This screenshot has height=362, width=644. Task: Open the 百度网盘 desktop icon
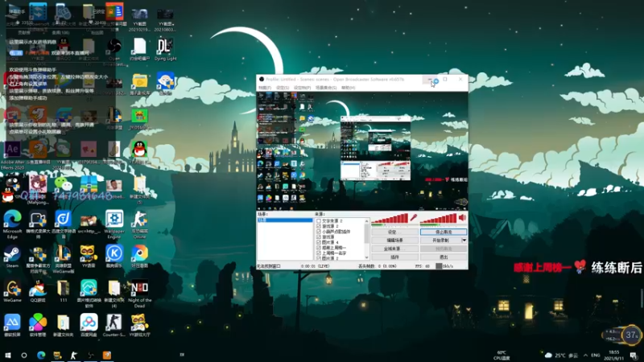[89, 326]
